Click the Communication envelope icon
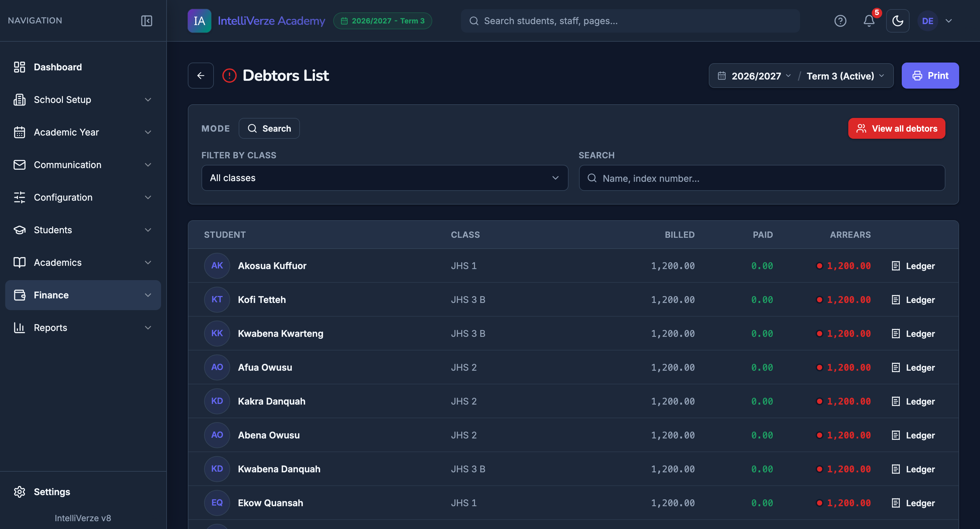Image resolution: width=980 pixels, height=529 pixels. click(20, 165)
